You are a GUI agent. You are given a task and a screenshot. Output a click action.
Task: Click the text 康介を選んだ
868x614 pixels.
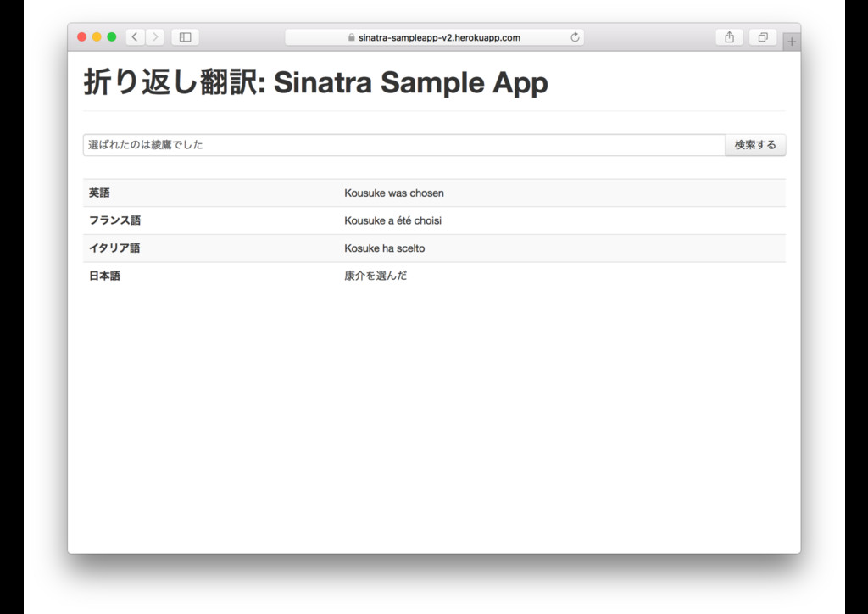[376, 276]
